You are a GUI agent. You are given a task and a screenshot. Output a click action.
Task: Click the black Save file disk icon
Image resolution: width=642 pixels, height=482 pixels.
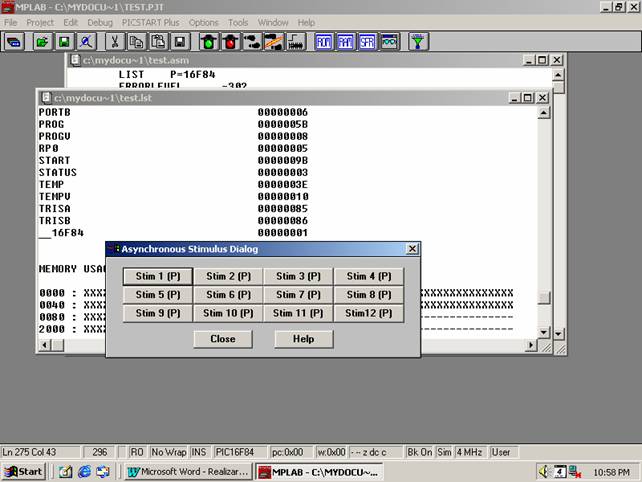[180, 42]
